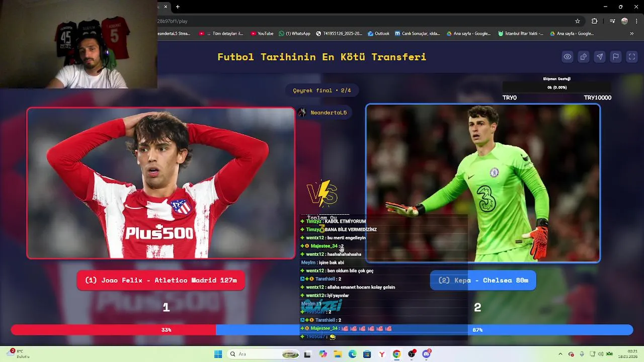Screen dimensions: 644x362
Task: Open the media controls icon in Chrome toolbar
Action: point(612,21)
